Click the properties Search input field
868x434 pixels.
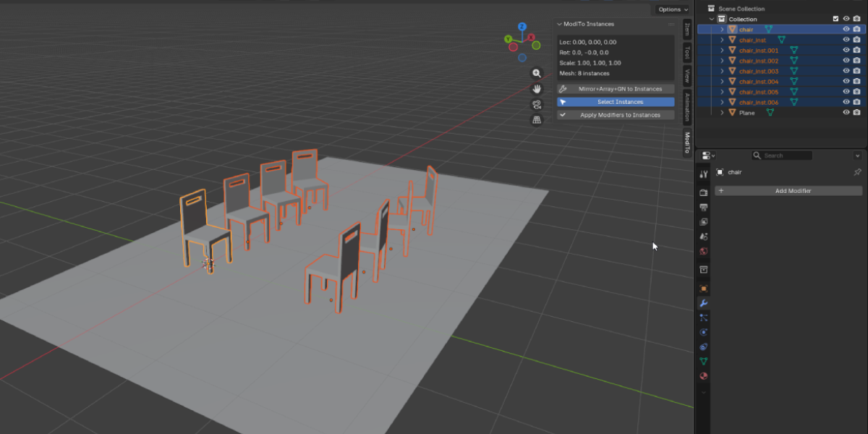tap(781, 156)
